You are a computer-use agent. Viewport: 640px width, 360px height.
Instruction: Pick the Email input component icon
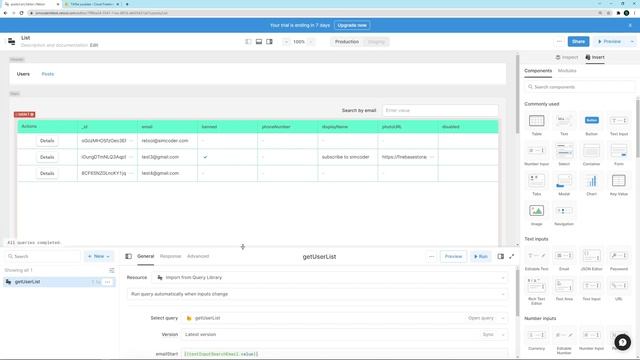coord(564,256)
